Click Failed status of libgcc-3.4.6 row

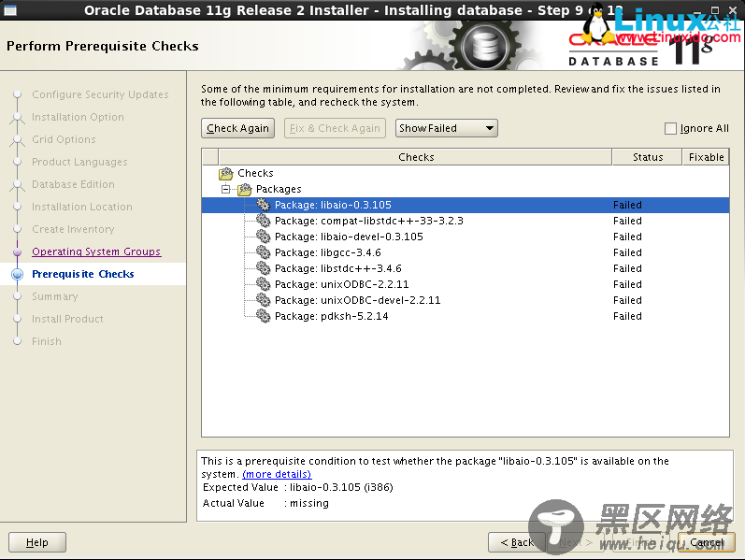(627, 252)
